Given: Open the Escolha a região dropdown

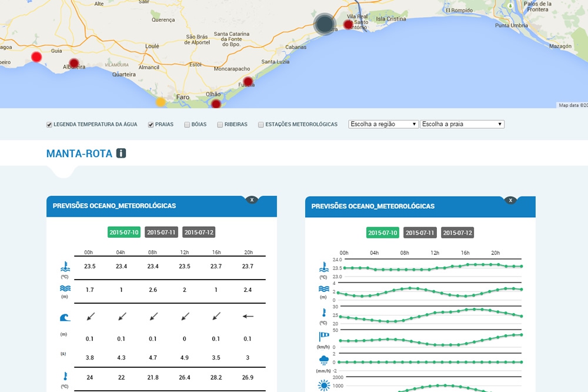Looking at the screenshot, I should click(x=383, y=124).
